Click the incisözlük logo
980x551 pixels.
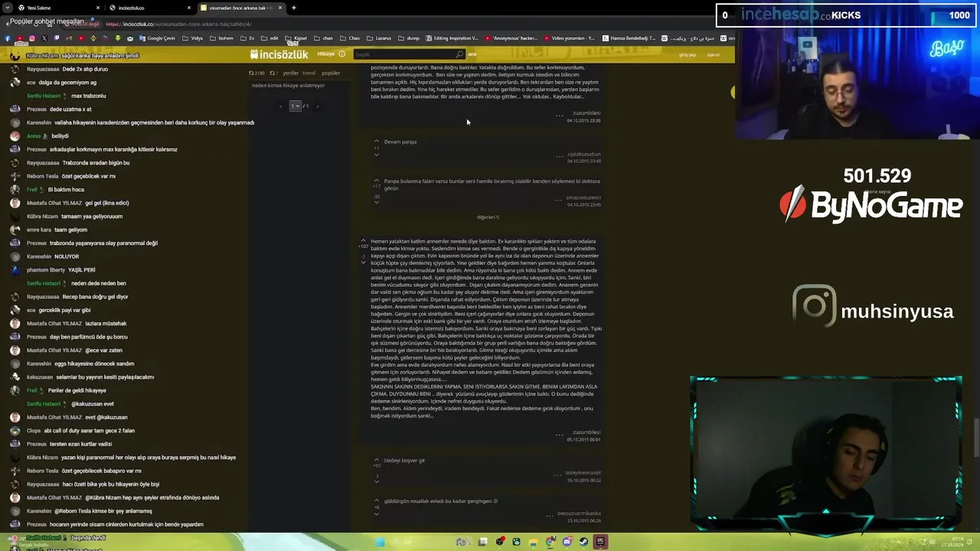click(x=279, y=54)
